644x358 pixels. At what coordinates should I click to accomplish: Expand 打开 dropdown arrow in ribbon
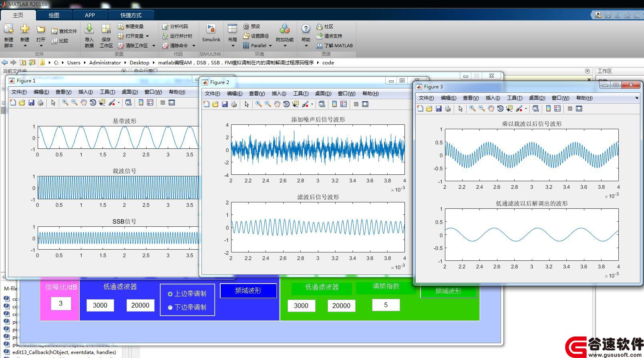[x=41, y=46]
